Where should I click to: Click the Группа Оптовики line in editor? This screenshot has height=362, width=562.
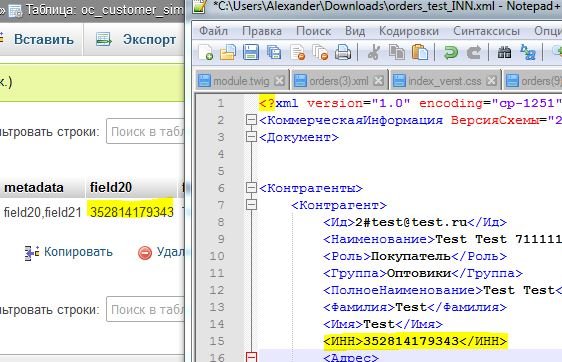click(423, 273)
